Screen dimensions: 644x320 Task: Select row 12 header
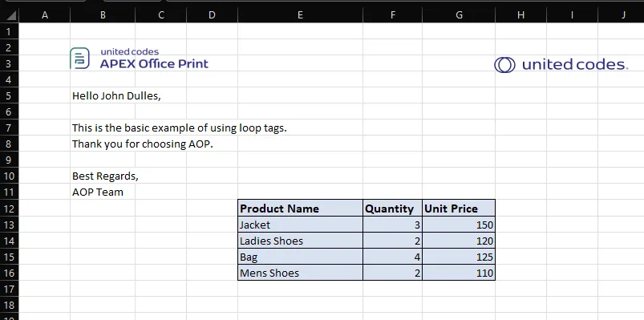click(x=10, y=209)
